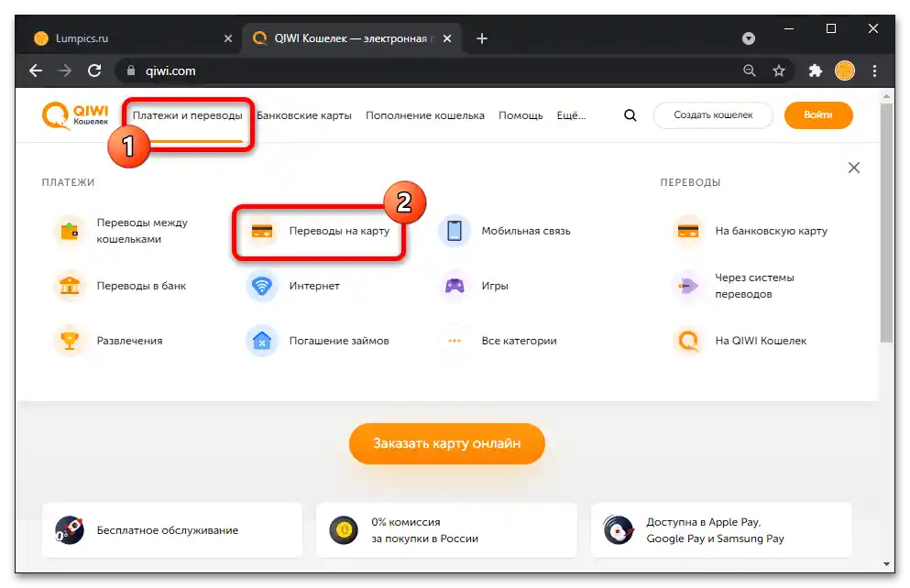
Task: Open the site search magnifier icon
Action: pos(630,115)
